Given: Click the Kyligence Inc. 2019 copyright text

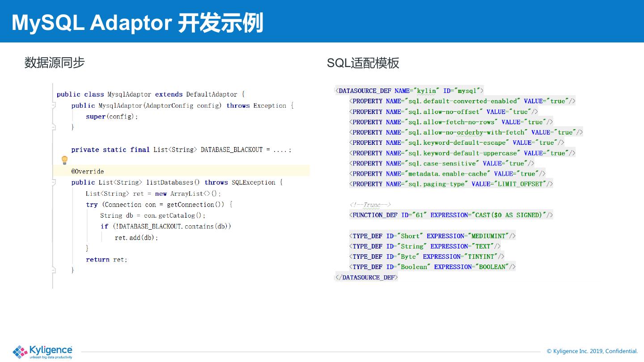Looking at the screenshot, I should (x=592, y=351).
